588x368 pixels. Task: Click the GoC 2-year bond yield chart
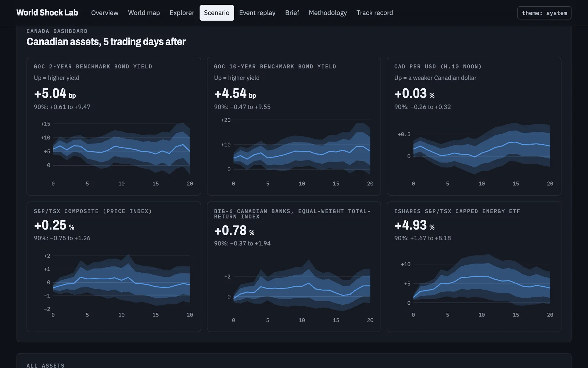tap(114, 153)
